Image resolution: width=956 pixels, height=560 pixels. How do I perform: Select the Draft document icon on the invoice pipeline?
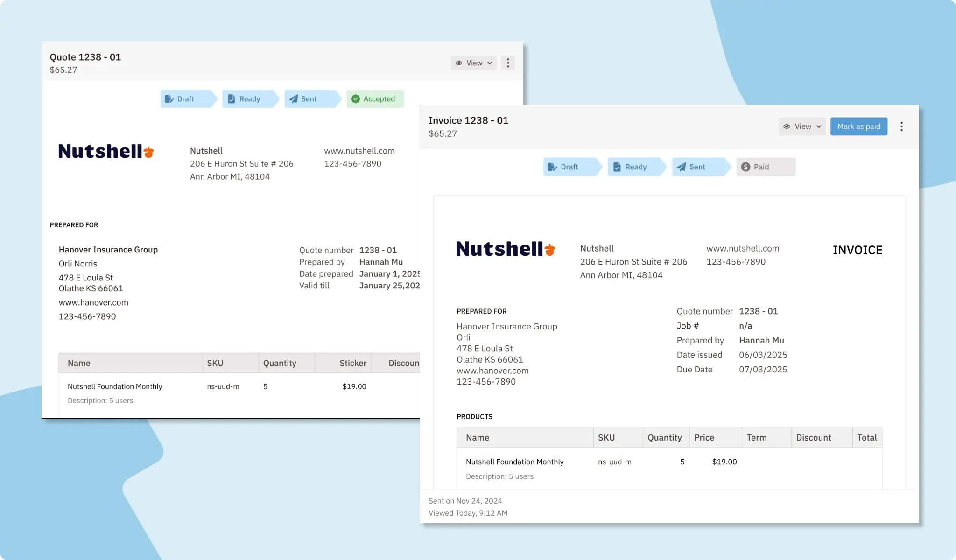pyautogui.click(x=553, y=167)
